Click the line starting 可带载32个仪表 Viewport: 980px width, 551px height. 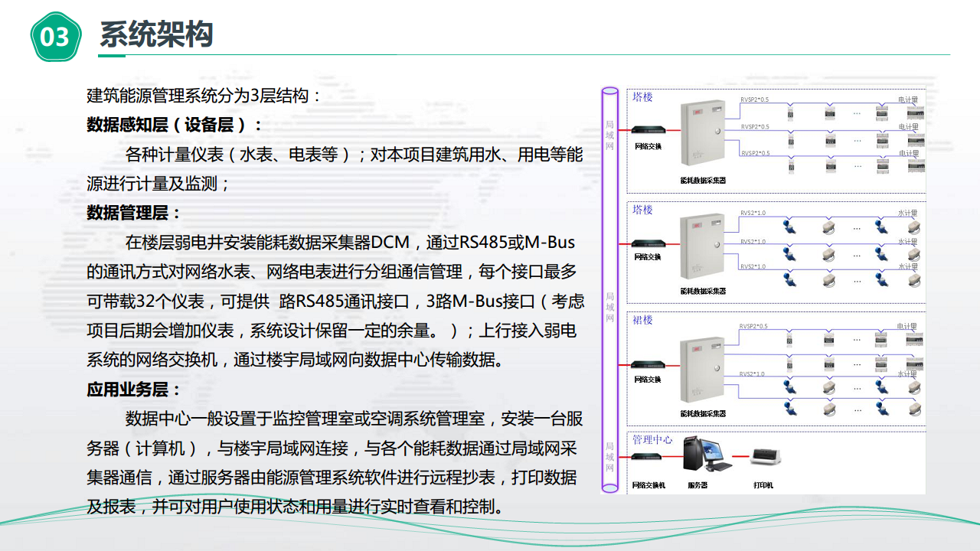coord(335,301)
